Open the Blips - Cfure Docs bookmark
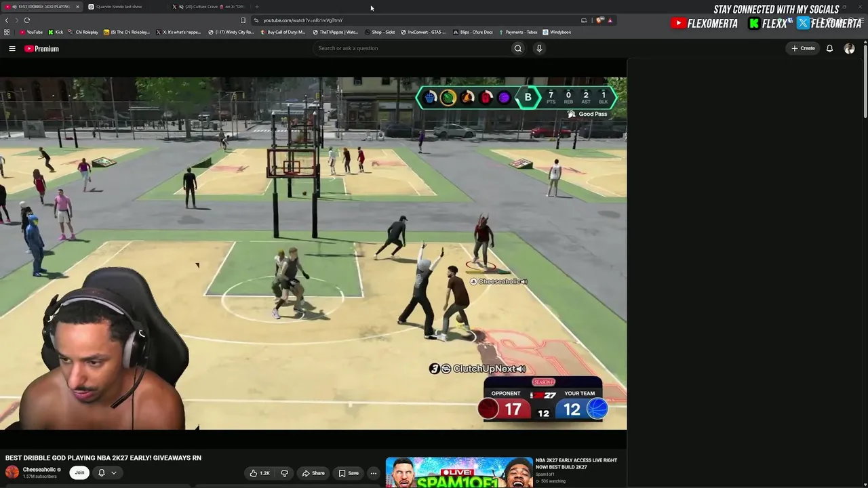Viewport: 868px width, 488px height. tap(473, 32)
